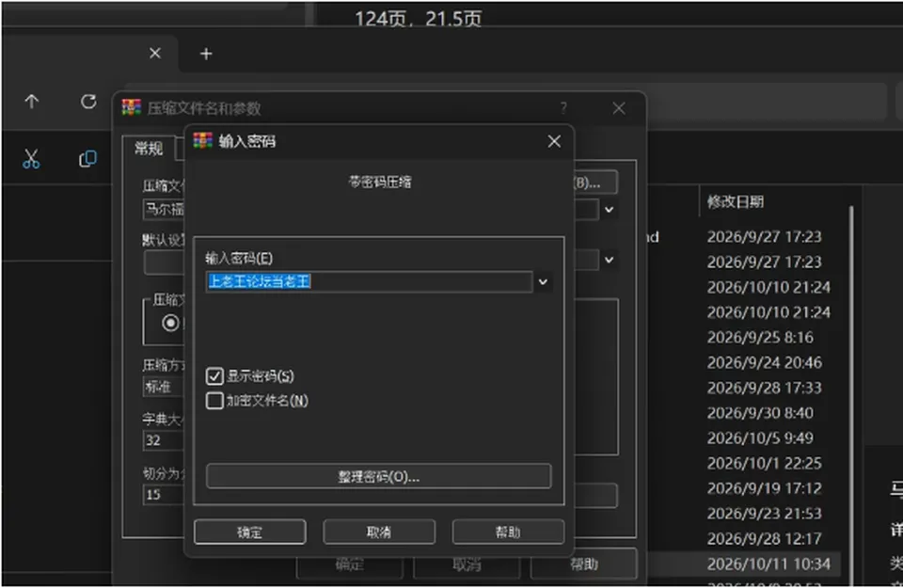Click the Copy icon in Explorer
This screenshot has height=588, width=903.
pos(87,158)
